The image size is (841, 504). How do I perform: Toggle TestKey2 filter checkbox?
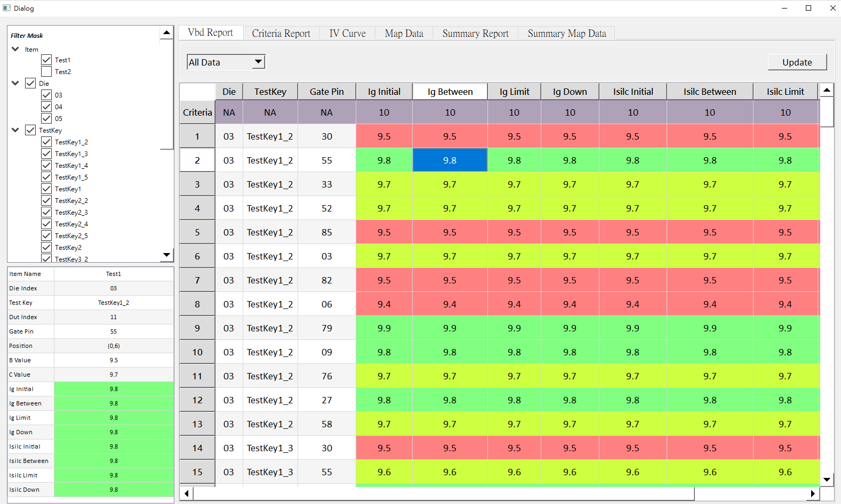pyautogui.click(x=46, y=247)
